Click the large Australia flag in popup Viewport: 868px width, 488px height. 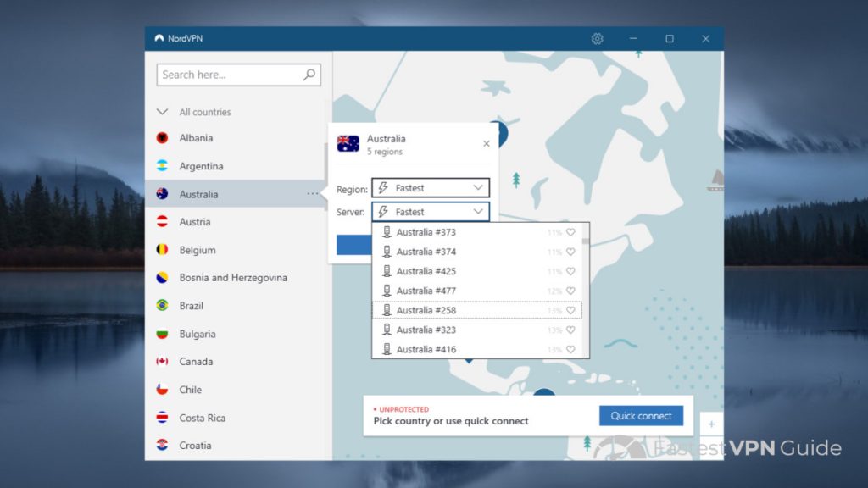[x=348, y=144]
